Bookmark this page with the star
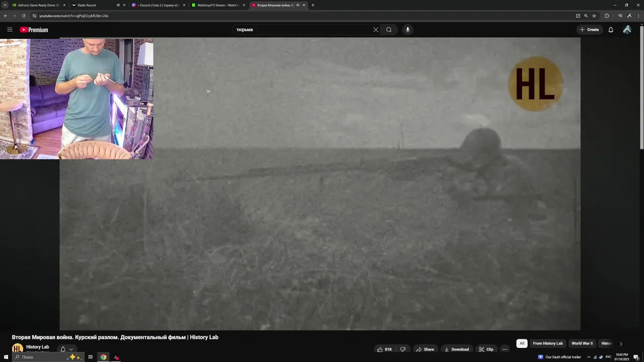This screenshot has height=362, width=644. coord(594,16)
